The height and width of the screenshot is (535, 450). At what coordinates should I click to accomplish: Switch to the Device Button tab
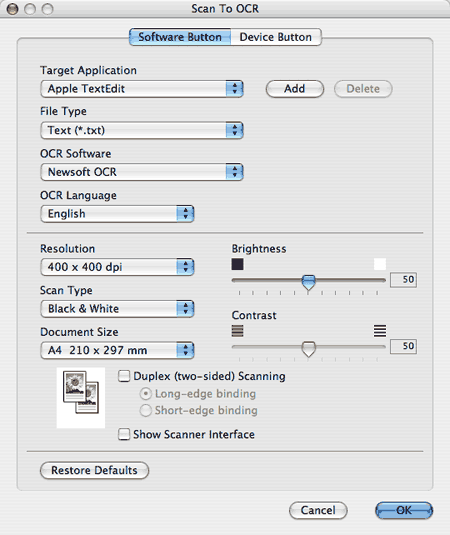(x=276, y=37)
